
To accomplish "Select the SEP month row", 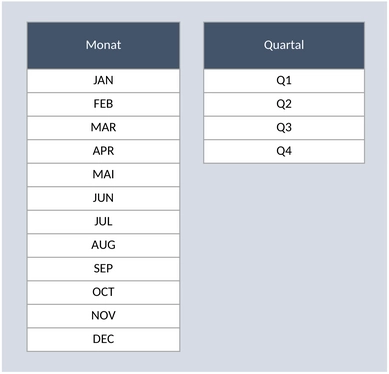I will (103, 269).
